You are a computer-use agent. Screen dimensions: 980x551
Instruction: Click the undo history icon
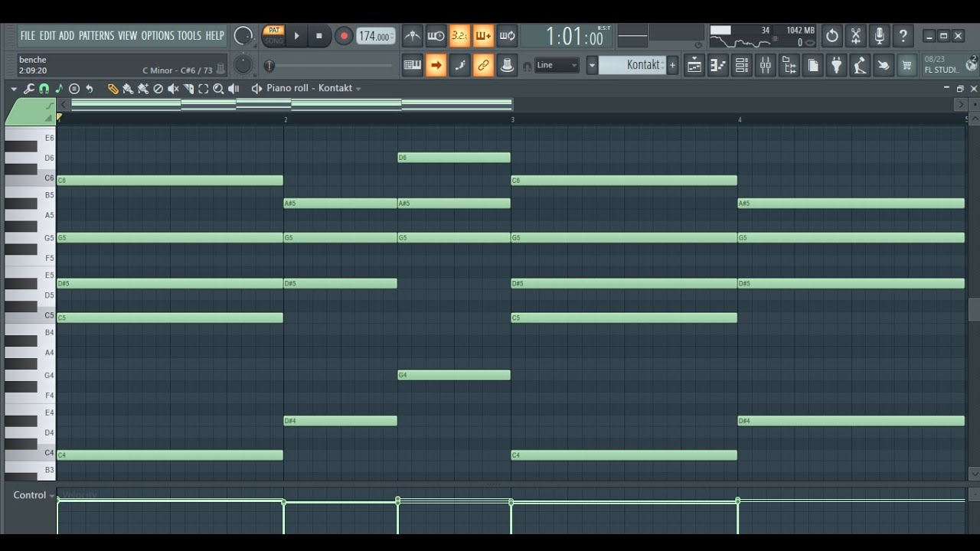(831, 35)
